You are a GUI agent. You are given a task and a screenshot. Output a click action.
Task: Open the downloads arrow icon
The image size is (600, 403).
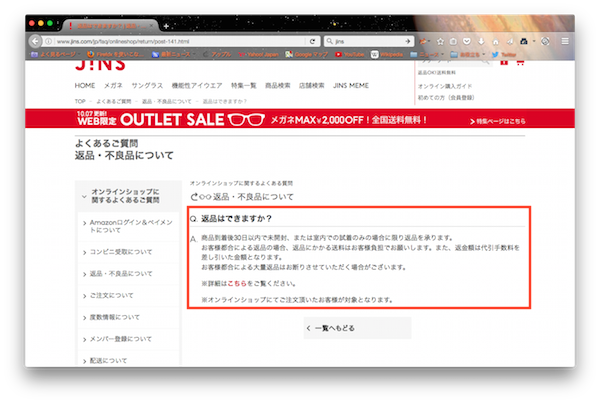click(x=481, y=41)
